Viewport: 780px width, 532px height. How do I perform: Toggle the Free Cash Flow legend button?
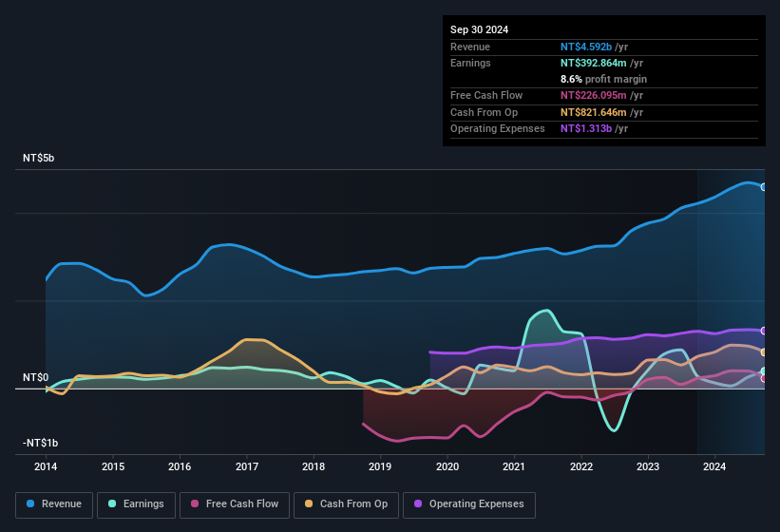coord(235,504)
